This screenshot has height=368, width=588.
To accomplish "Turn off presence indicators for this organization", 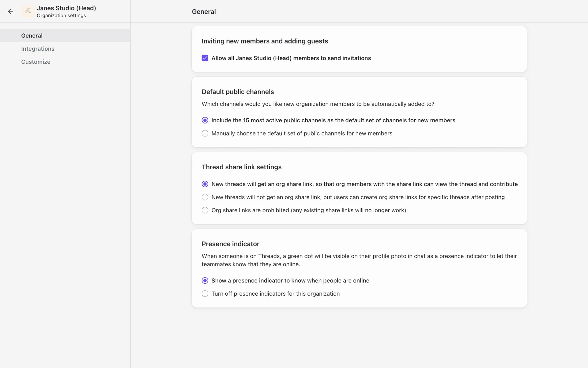I will (x=205, y=294).
